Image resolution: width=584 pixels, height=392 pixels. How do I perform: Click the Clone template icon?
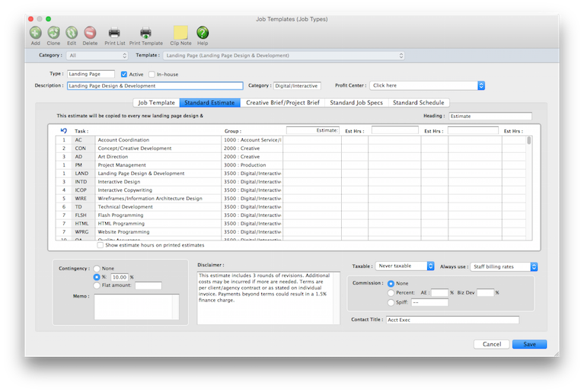pyautogui.click(x=53, y=33)
